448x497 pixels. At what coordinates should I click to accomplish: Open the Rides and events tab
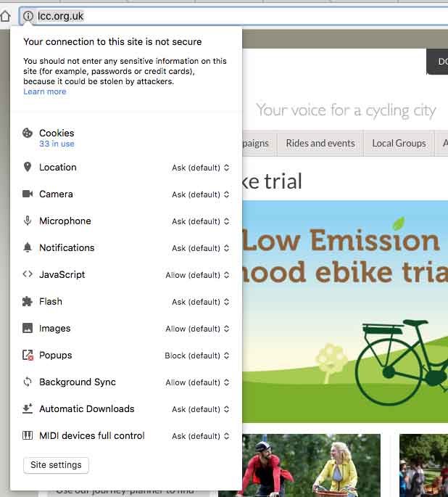tap(320, 143)
